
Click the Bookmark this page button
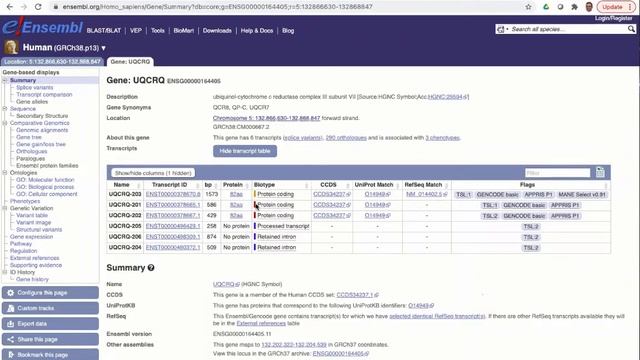point(50,354)
